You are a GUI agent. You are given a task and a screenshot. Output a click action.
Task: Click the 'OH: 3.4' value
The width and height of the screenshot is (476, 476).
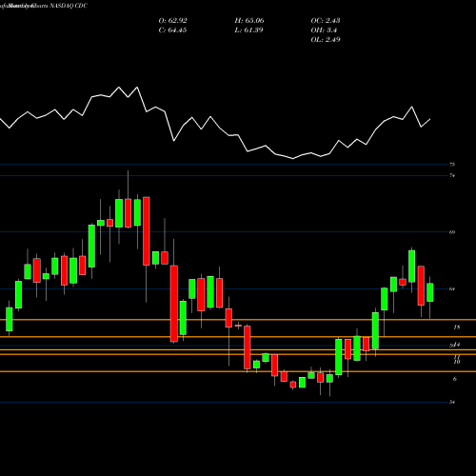[324, 30]
